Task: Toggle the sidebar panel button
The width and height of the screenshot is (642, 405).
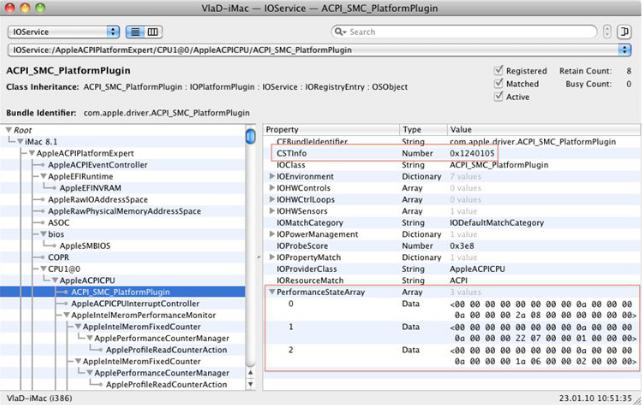Action: (x=624, y=32)
